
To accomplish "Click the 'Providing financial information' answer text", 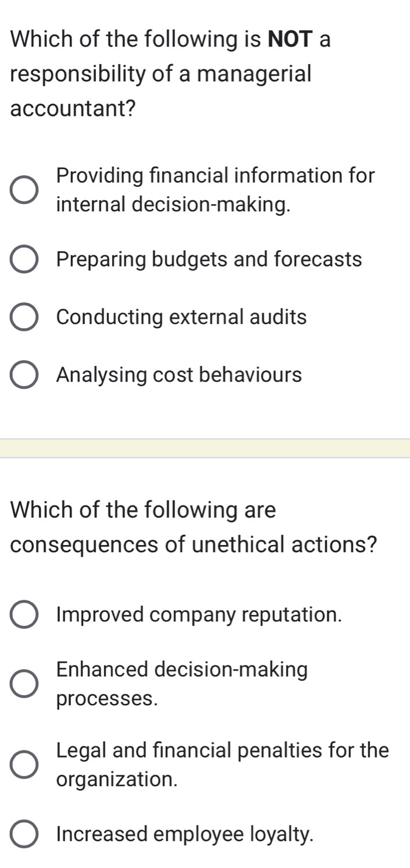I will [x=216, y=190].
